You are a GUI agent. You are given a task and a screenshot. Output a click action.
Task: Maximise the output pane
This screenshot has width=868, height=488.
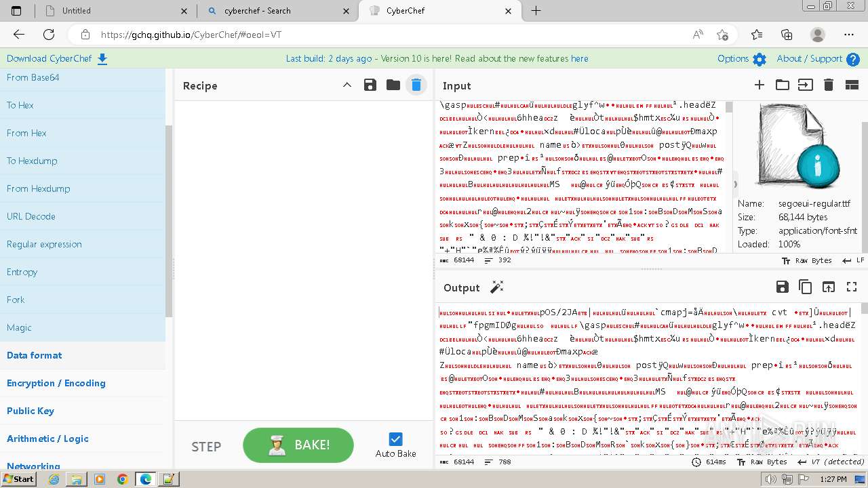852,287
